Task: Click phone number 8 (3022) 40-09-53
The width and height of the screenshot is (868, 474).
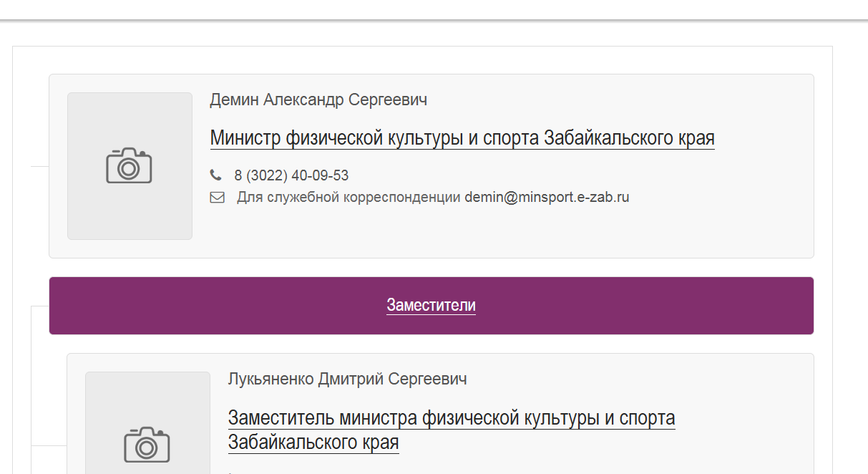Action: (x=291, y=175)
